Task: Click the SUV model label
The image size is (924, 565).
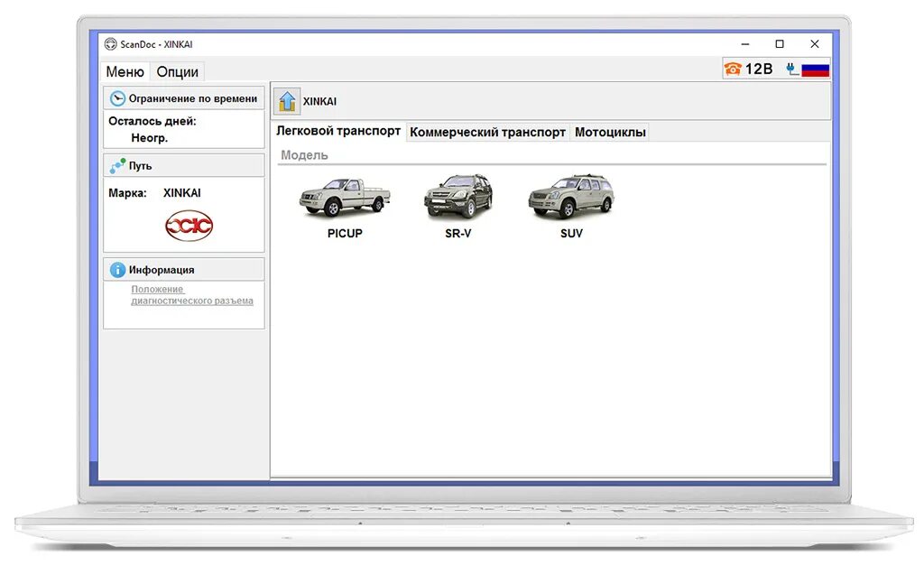Action: tap(571, 233)
